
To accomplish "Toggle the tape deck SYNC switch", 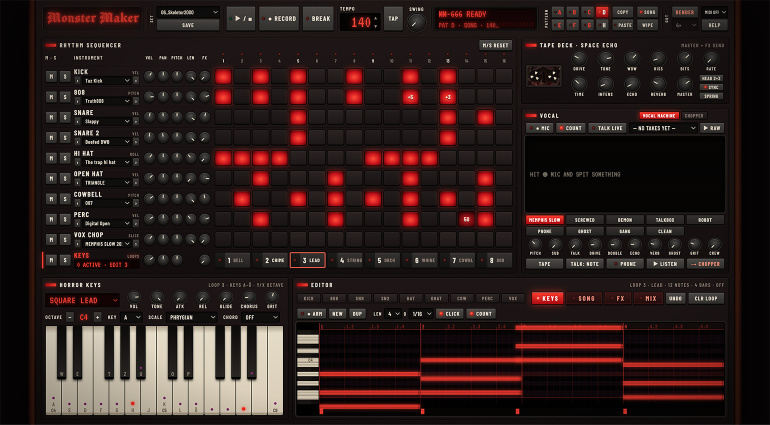I will tap(711, 87).
